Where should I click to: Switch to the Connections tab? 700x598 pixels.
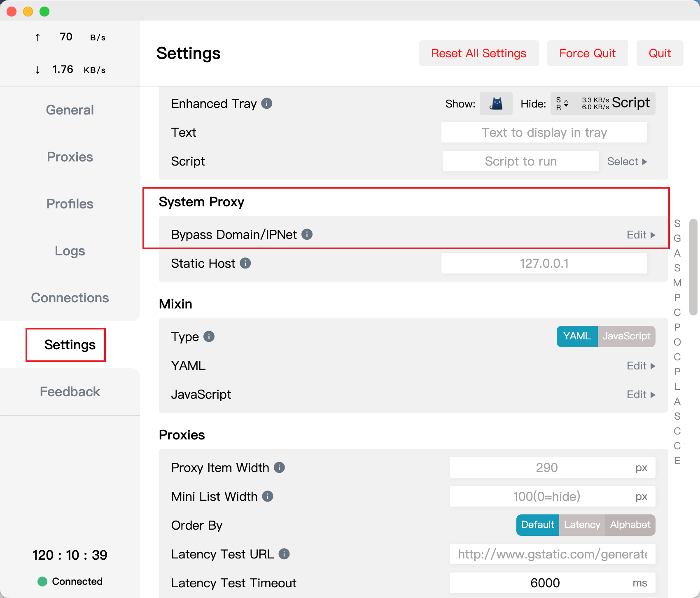click(70, 298)
